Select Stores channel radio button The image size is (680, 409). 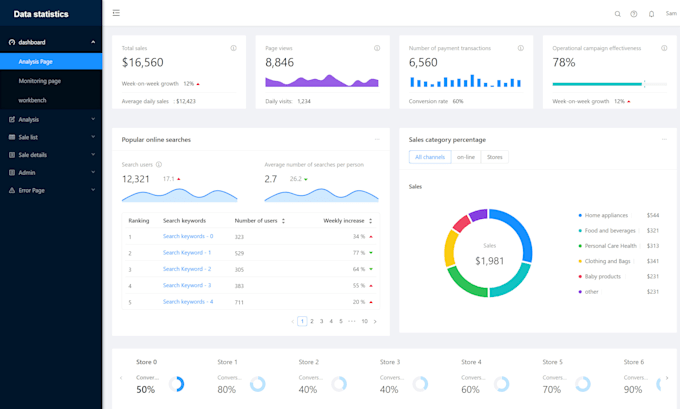coord(494,157)
